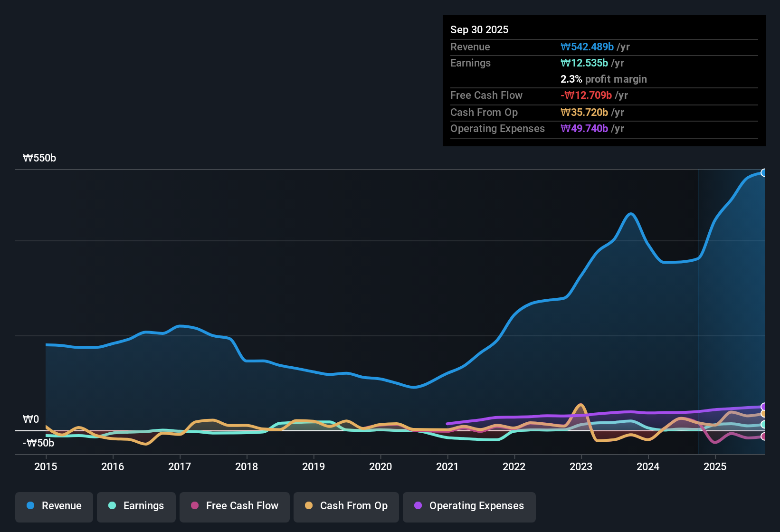Click the revenue peak around 2023
780x532 pixels.
(x=631, y=215)
